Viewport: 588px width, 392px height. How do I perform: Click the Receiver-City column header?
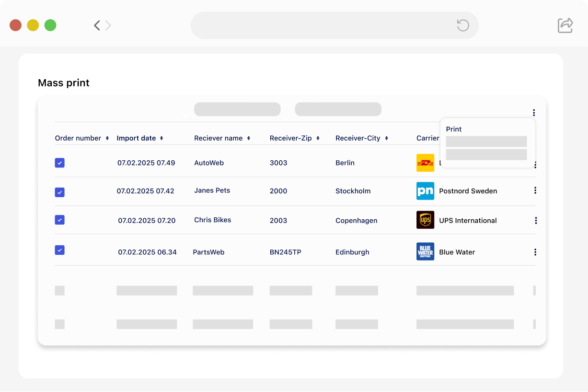(x=358, y=138)
